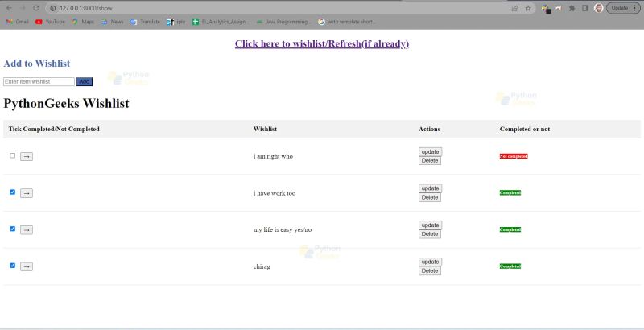Click the Completed badge for 'i have work too'
The height and width of the screenshot is (330, 644).
(510, 193)
